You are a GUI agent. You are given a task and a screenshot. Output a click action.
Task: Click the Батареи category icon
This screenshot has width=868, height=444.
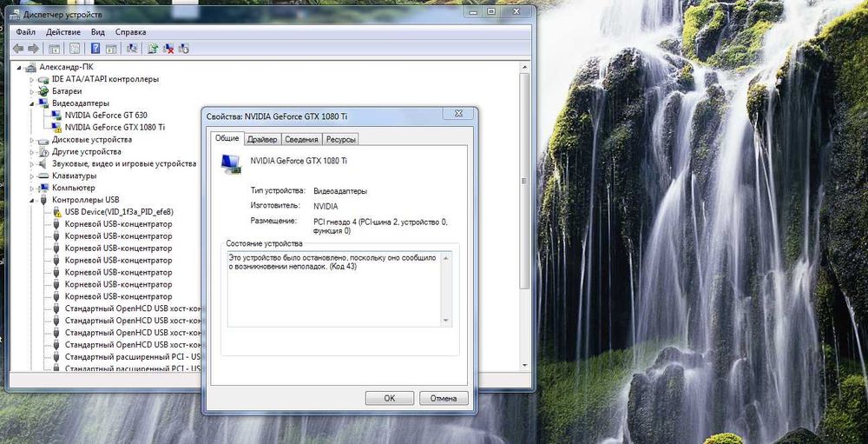pos(43,91)
